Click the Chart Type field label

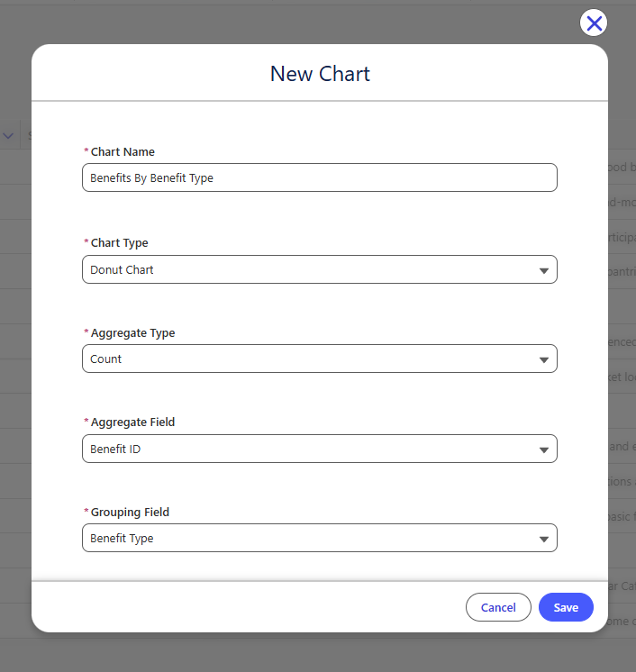pos(119,243)
